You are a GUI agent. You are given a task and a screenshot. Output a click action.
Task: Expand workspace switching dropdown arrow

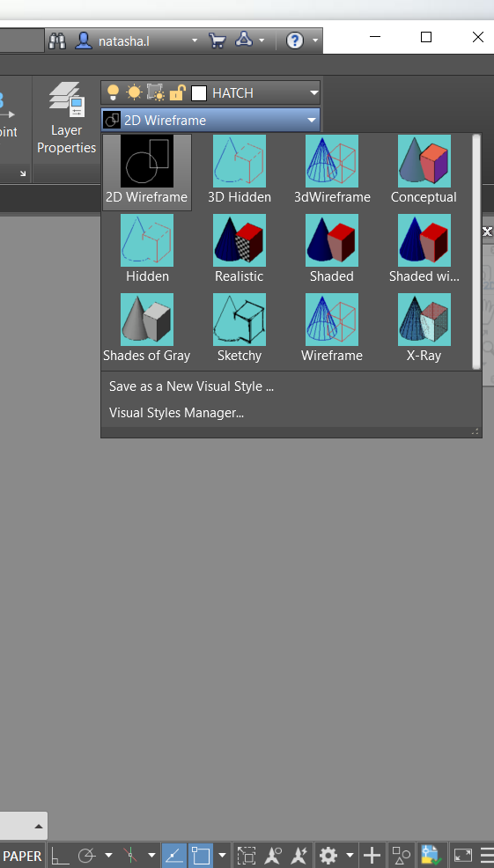pos(350,856)
